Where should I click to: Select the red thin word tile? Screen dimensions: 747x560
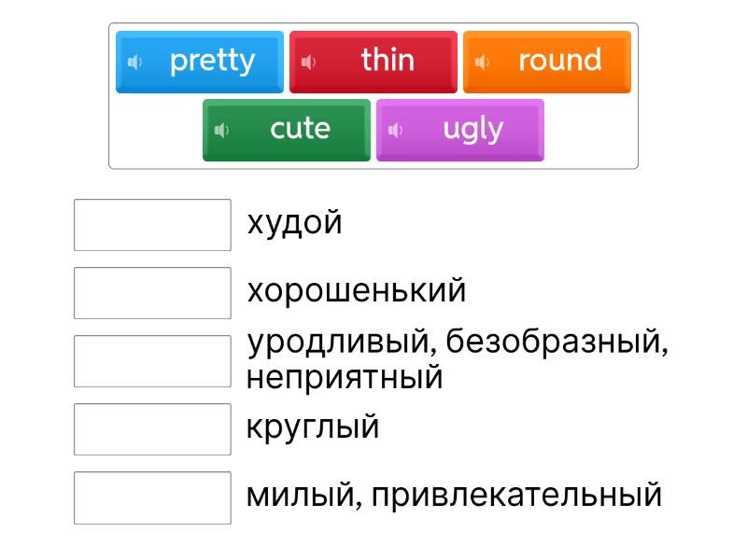(387, 62)
